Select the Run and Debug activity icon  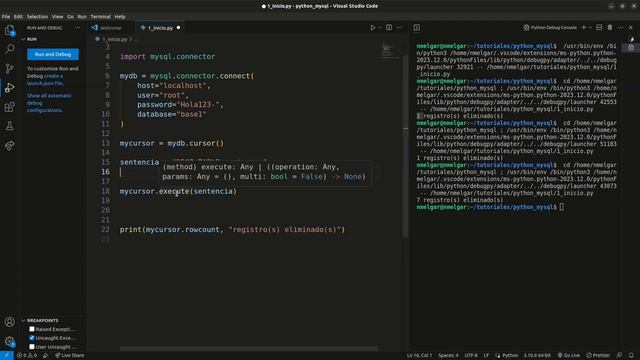(9, 87)
